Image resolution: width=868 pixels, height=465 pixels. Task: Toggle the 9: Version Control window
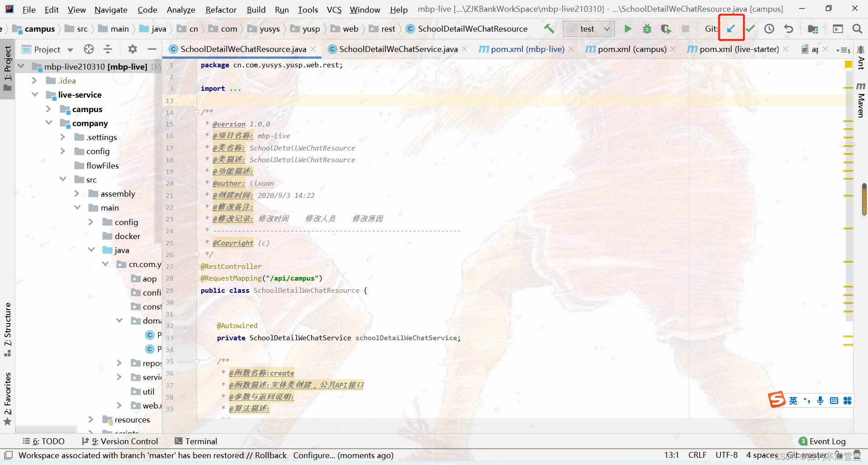coord(120,441)
